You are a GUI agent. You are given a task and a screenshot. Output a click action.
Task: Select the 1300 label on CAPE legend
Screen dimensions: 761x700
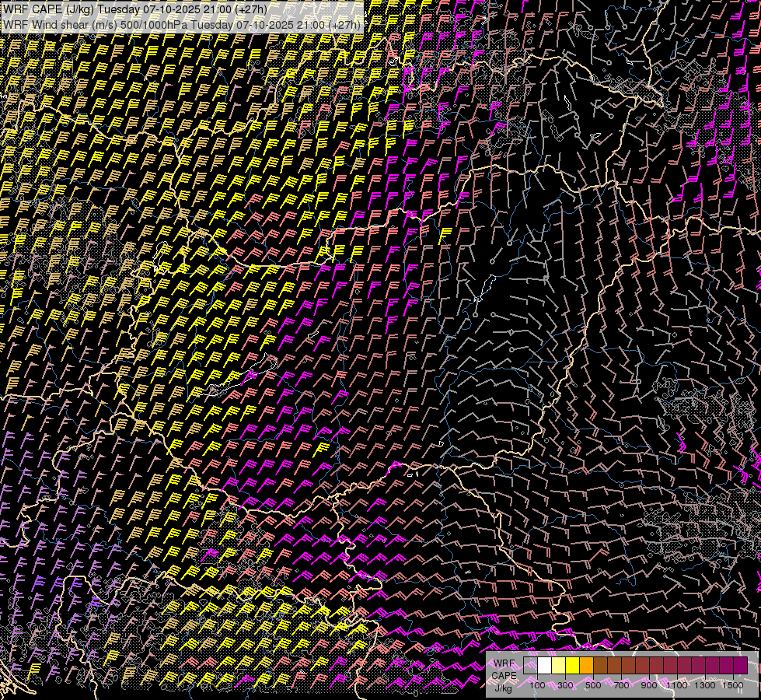coord(705,685)
